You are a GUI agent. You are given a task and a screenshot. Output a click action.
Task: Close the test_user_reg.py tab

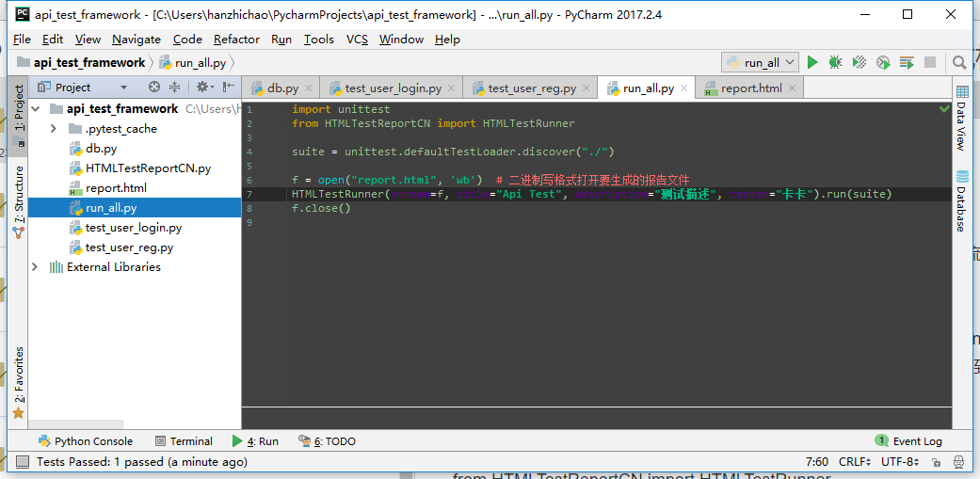click(x=586, y=88)
